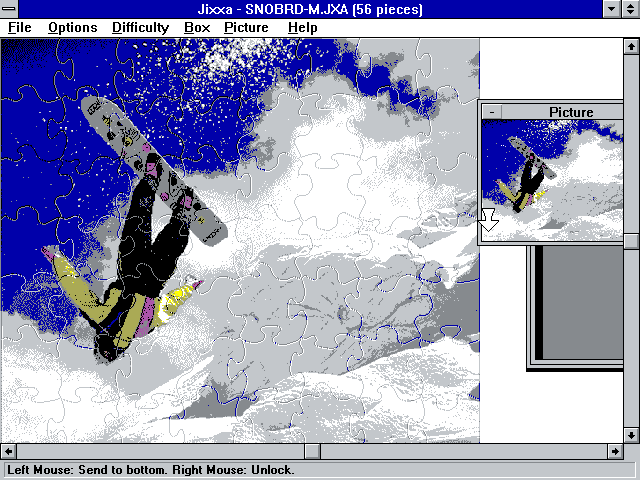Click the vertical scrollbar up arrow
Viewport: 640px width, 480px height.
tap(631, 45)
